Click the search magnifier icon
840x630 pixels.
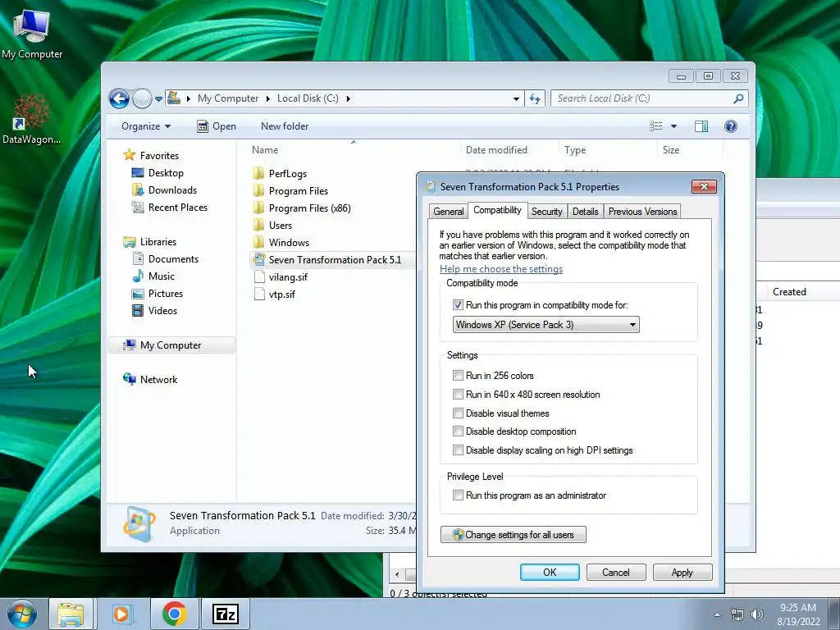[x=739, y=98]
